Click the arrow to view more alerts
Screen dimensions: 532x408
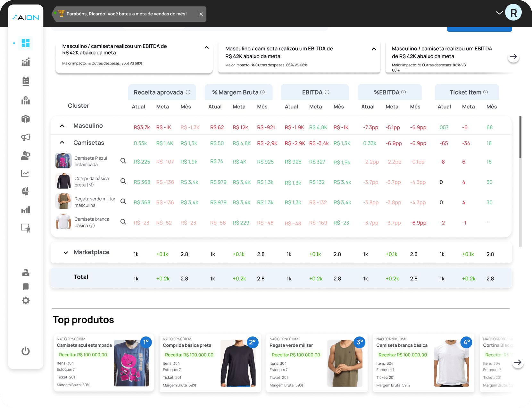click(x=513, y=56)
